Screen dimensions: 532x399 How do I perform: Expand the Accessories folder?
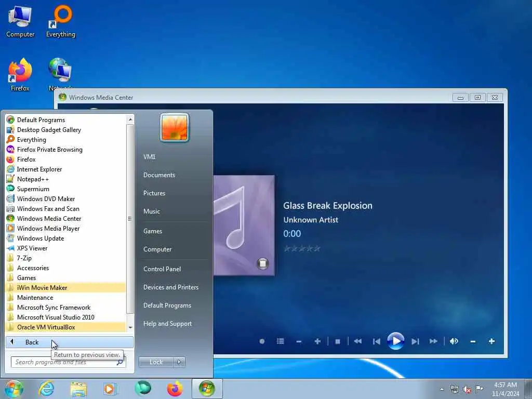[x=66, y=268]
